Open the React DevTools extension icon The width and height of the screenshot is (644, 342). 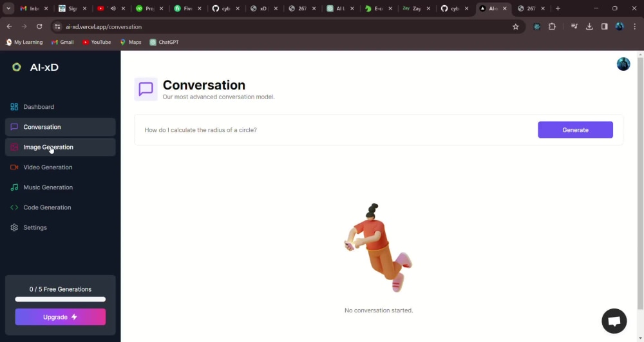click(x=537, y=26)
